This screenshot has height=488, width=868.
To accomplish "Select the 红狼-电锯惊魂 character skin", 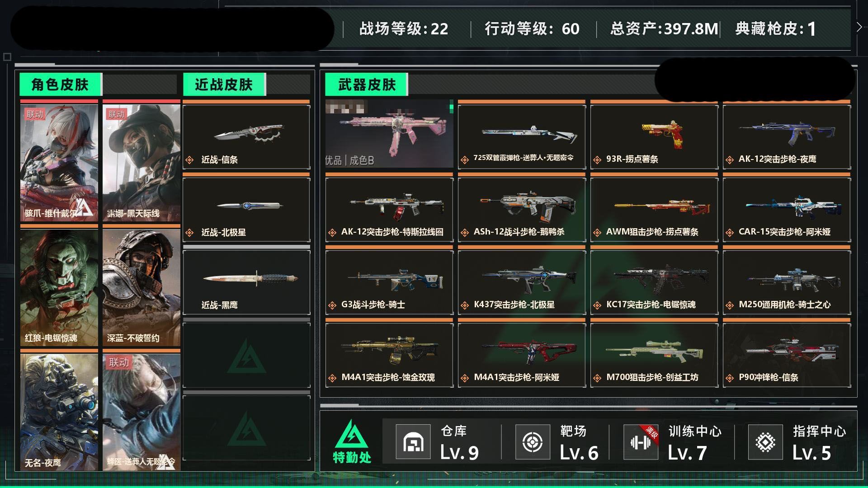I will click(59, 287).
